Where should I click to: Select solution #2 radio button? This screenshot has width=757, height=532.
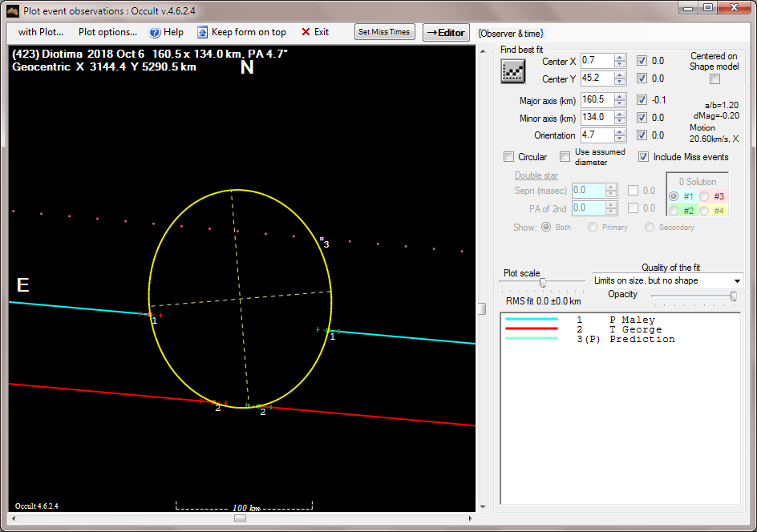pos(674,211)
